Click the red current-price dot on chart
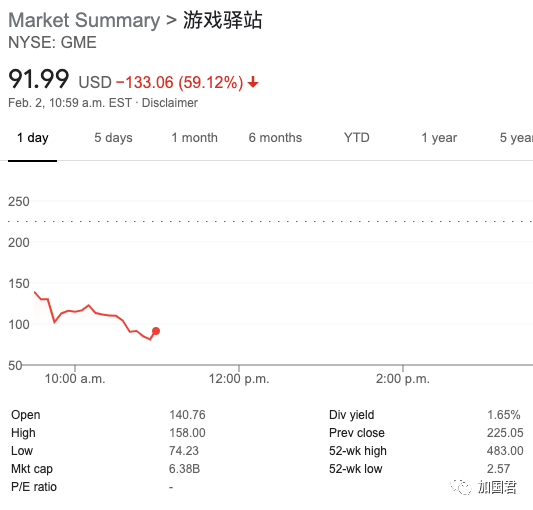The image size is (533, 510). 156,331
